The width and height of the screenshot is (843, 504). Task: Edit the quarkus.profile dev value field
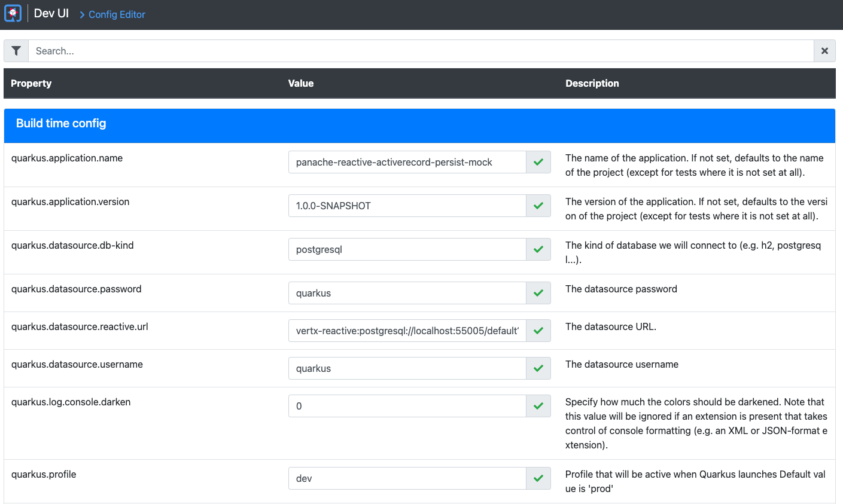tap(407, 478)
